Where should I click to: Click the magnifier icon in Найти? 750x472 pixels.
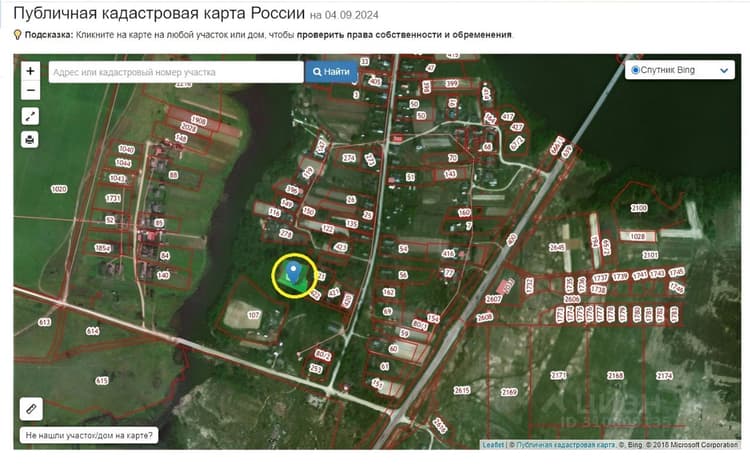click(x=317, y=72)
